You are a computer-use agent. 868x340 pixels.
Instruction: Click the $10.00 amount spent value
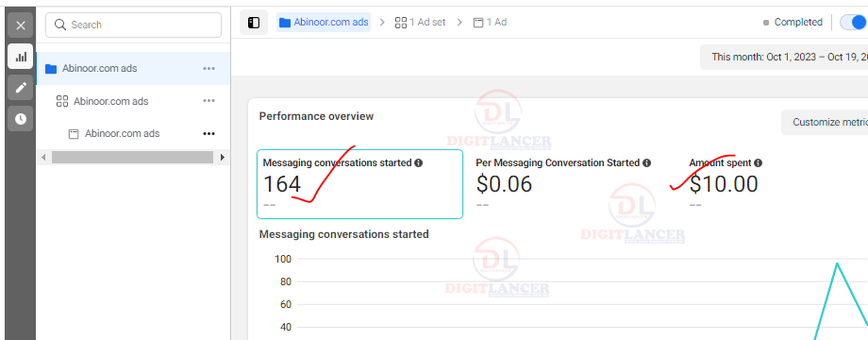724,184
